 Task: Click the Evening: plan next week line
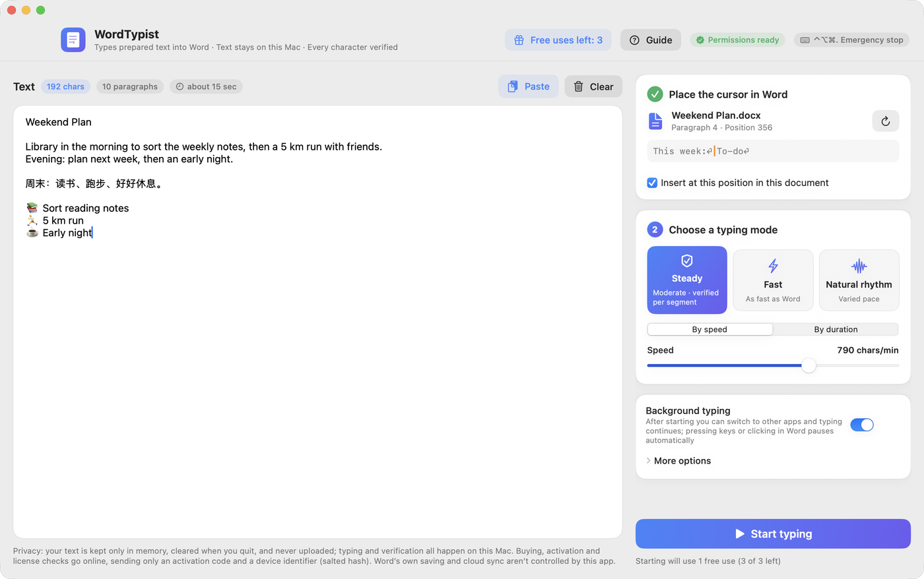coord(129,159)
